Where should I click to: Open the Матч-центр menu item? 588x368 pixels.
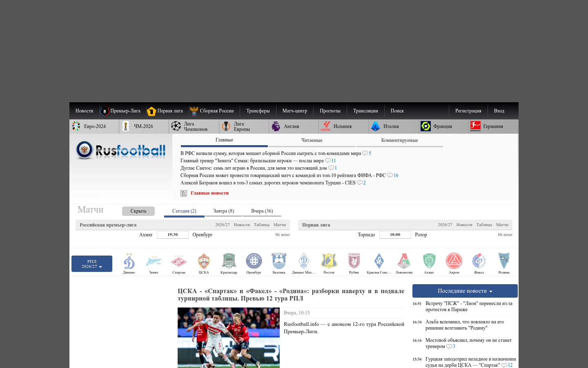pos(295,111)
